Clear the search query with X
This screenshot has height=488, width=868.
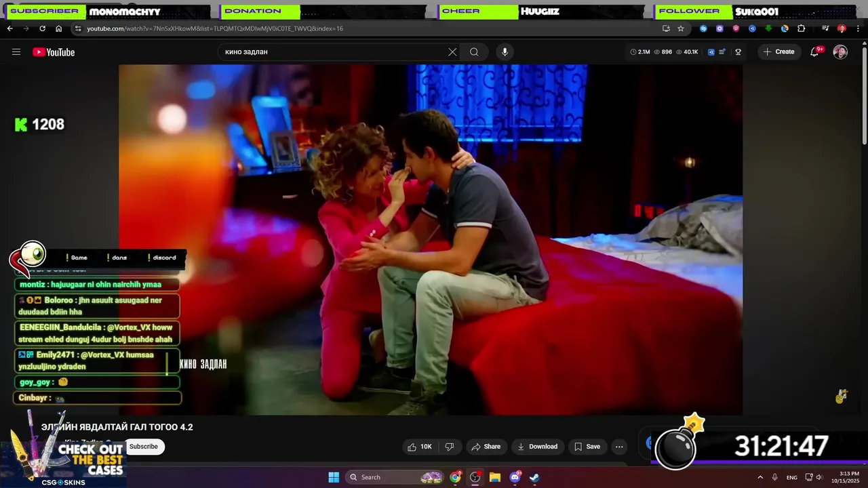click(x=452, y=52)
